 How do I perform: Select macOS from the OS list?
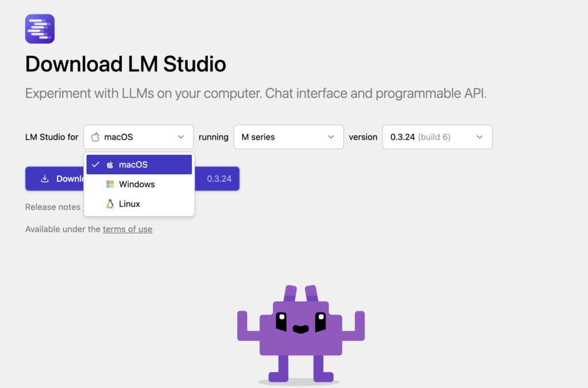139,164
